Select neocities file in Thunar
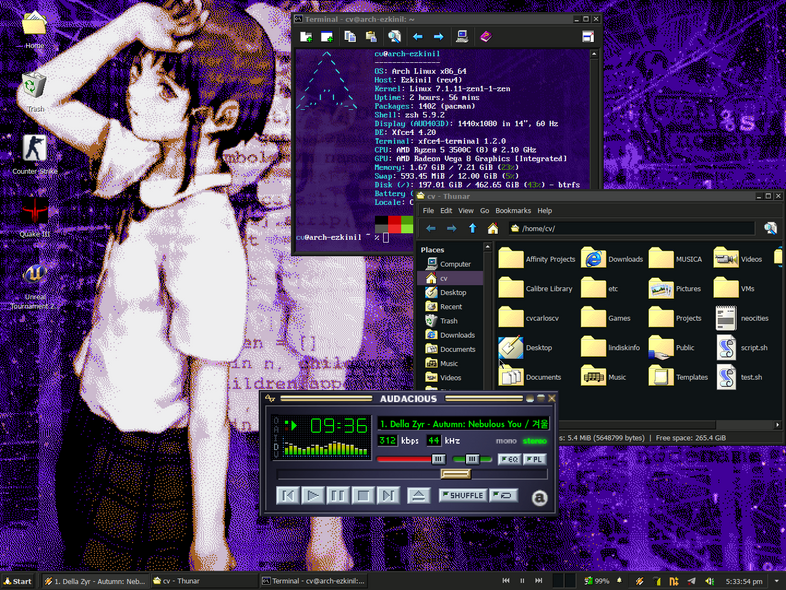786x590 pixels. point(742,318)
